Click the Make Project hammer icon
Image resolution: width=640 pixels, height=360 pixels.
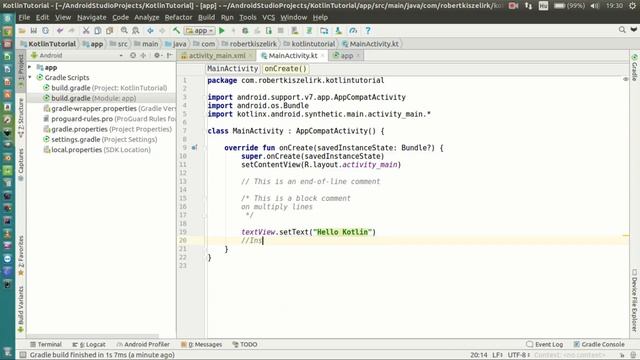coord(176,31)
